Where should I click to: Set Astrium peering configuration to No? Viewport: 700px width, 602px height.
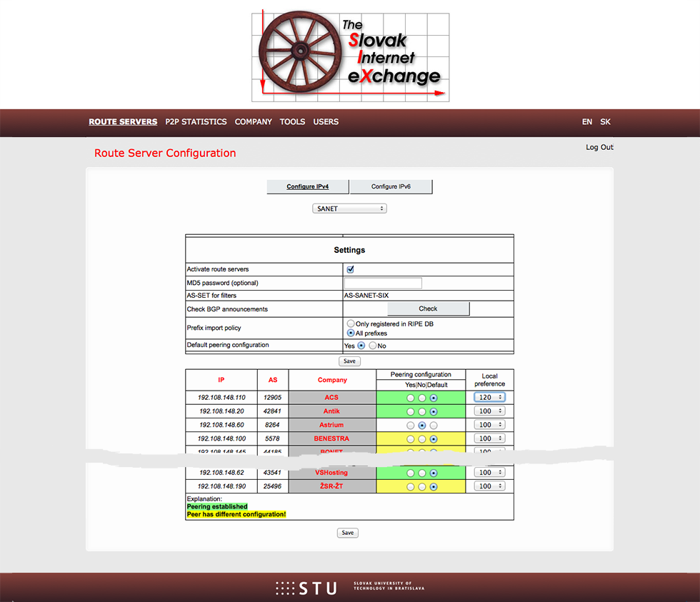(x=422, y=426)
